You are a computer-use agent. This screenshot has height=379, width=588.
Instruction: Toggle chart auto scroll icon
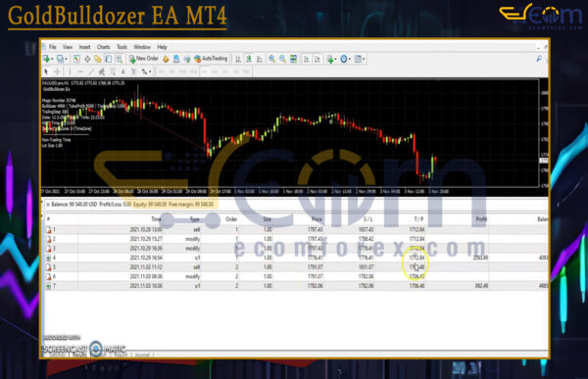pos(307,59)
